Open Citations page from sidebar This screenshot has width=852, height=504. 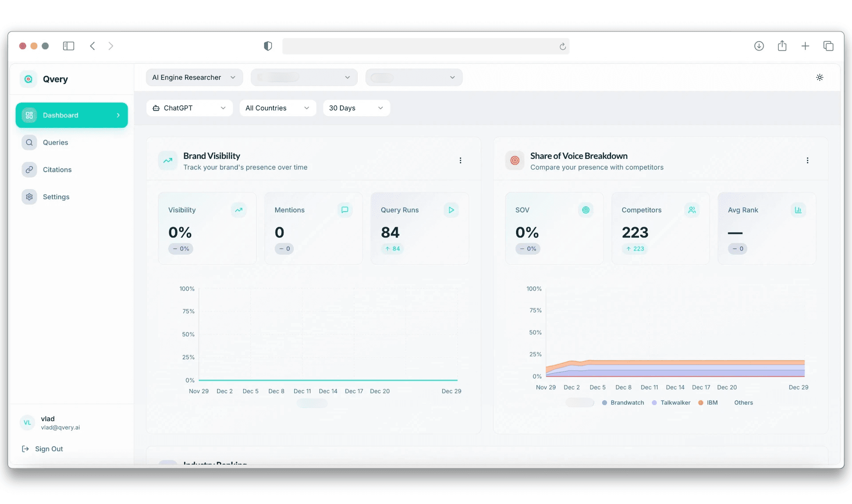tap(57, 169)
